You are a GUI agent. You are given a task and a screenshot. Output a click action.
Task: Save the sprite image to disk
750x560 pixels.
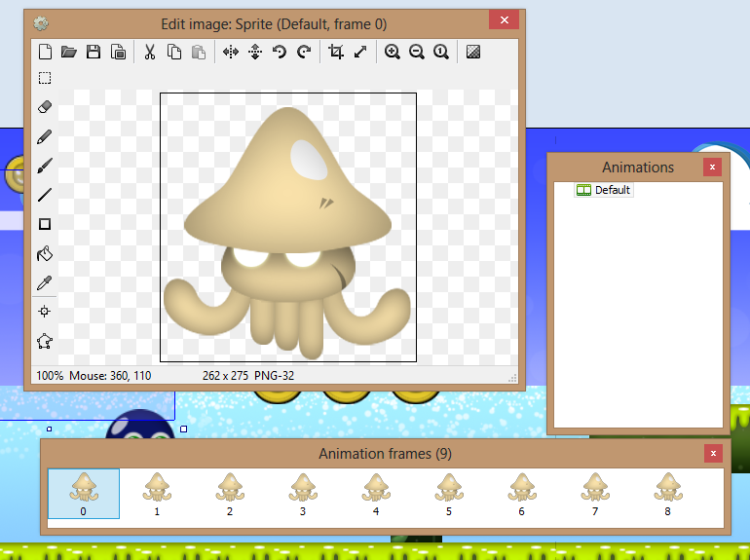94,52
